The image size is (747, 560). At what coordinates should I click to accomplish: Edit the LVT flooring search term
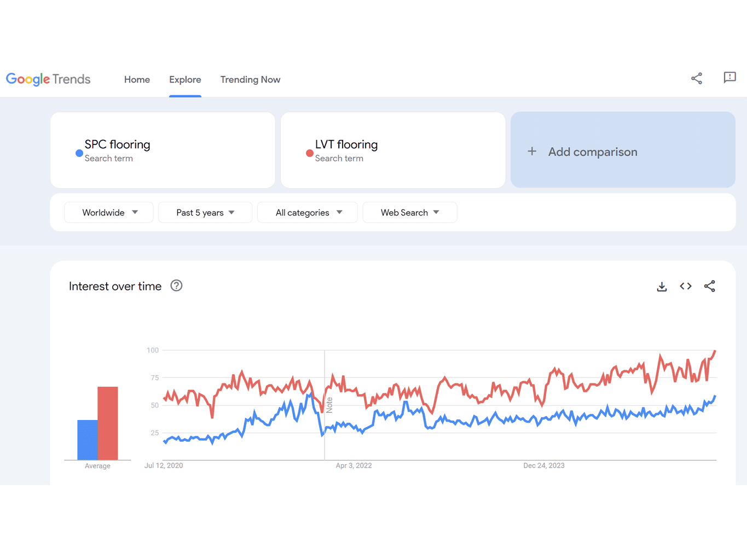pos(393,150)
